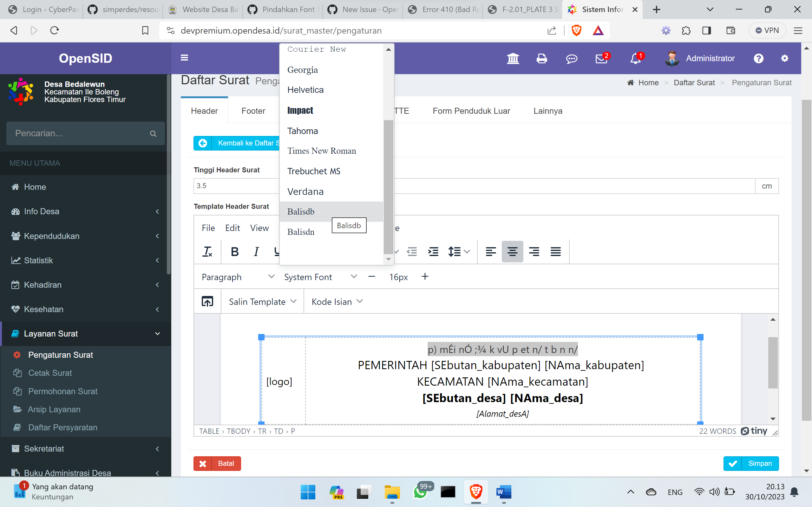Click the help question mark icon
Image resolution: width=812 pixels, height=507 pixels.
pyautogui.click(x=759, y=58)
